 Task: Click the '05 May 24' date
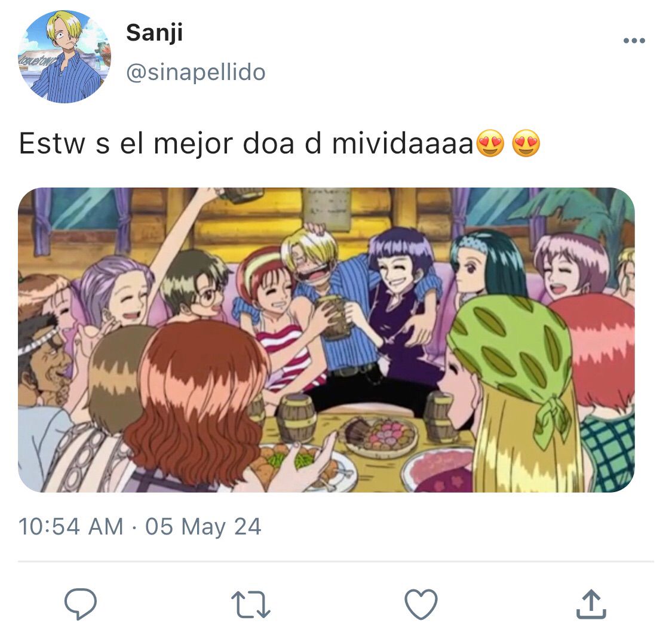[203, 527]
